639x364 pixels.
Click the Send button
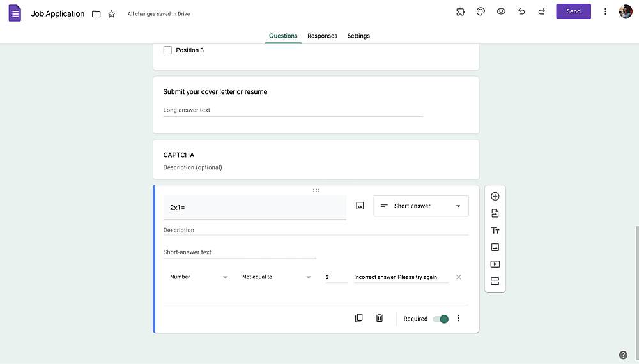[573, 11]
